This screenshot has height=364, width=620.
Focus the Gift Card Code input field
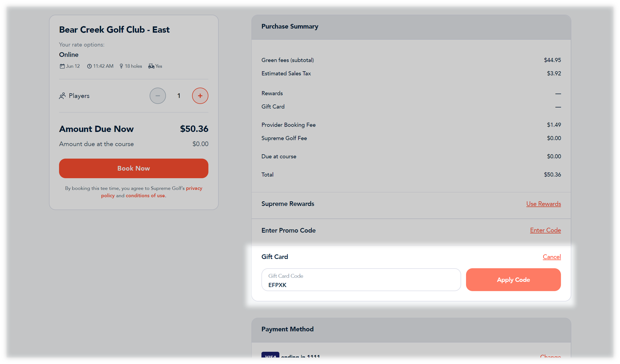coord(361,280)
